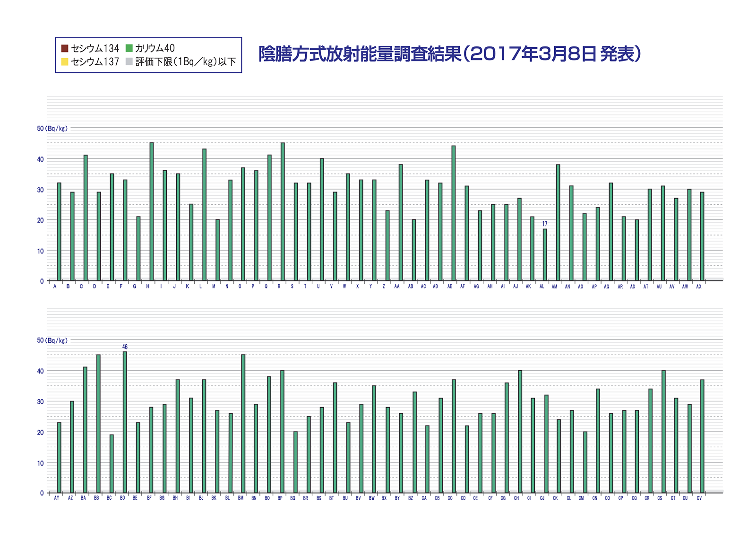Click the axis category label BQ
This screenshot has width=756, height=539.
coord(293,498)
